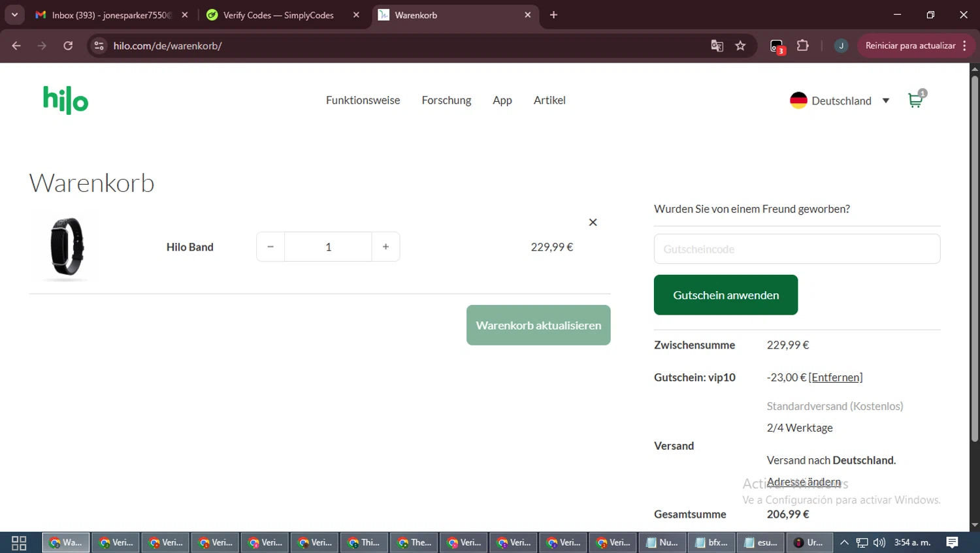Open the extension icon with red badge

coord(777,46)
